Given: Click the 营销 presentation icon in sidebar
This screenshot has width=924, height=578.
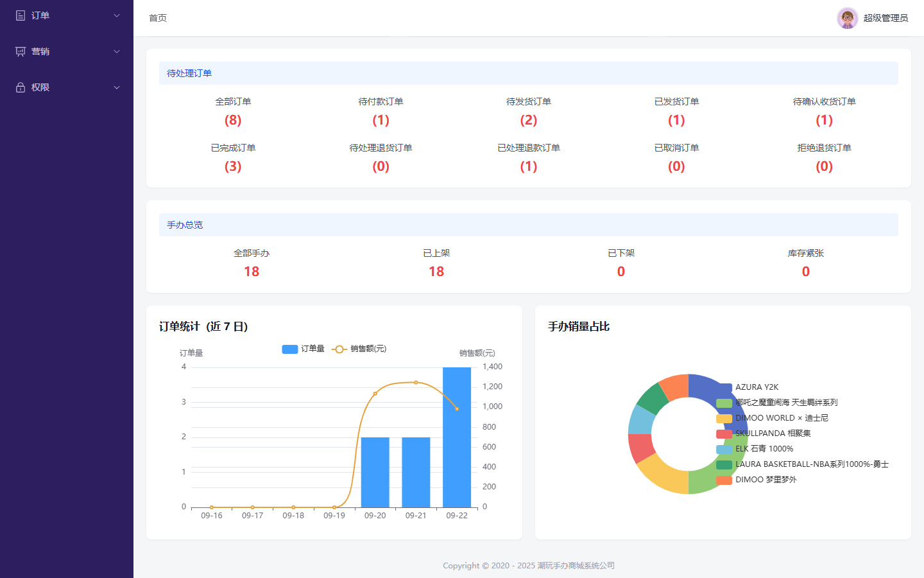Looking at the screenshot, I should click(21, 51).
